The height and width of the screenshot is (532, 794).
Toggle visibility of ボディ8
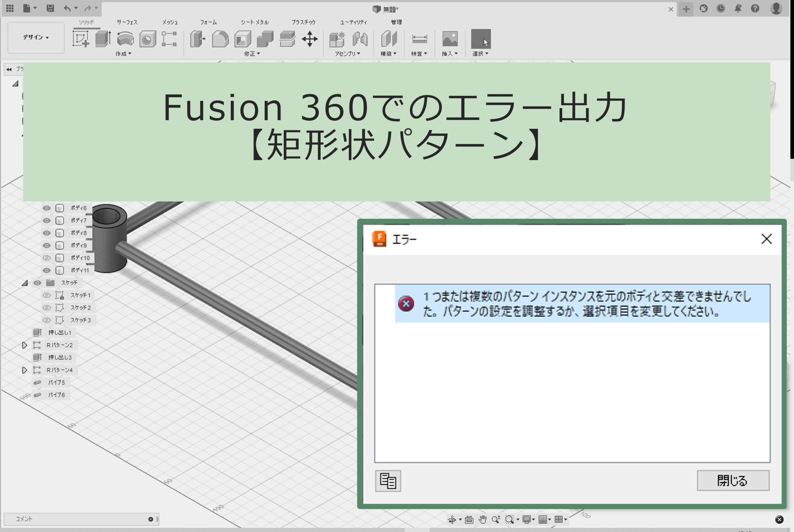tap(47, 233)
